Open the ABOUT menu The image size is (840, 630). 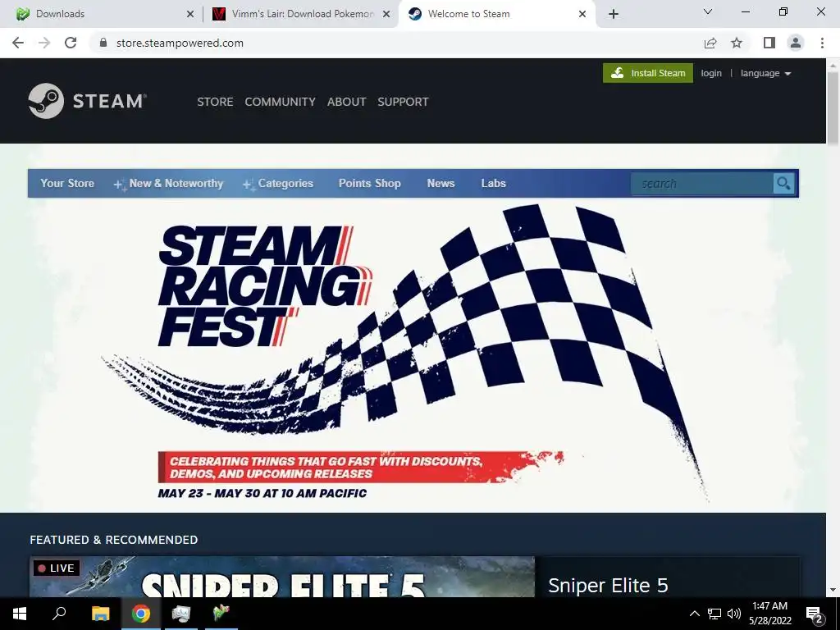click(347, 102)
